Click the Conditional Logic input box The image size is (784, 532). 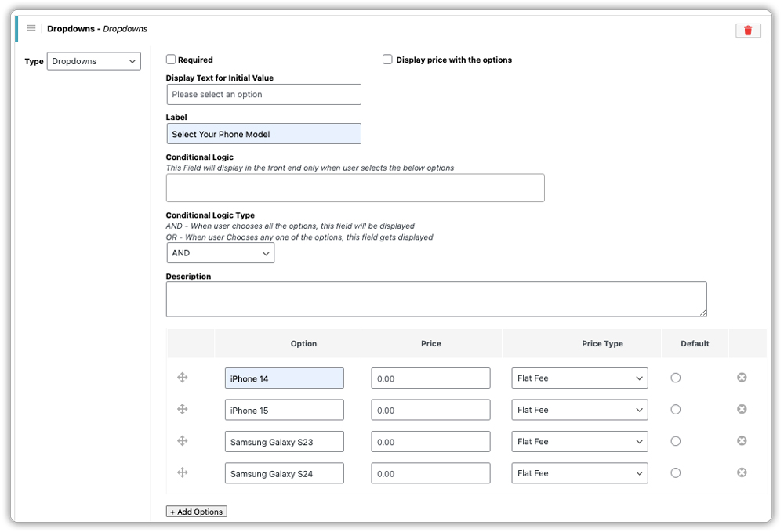click(x=355, y=187)
